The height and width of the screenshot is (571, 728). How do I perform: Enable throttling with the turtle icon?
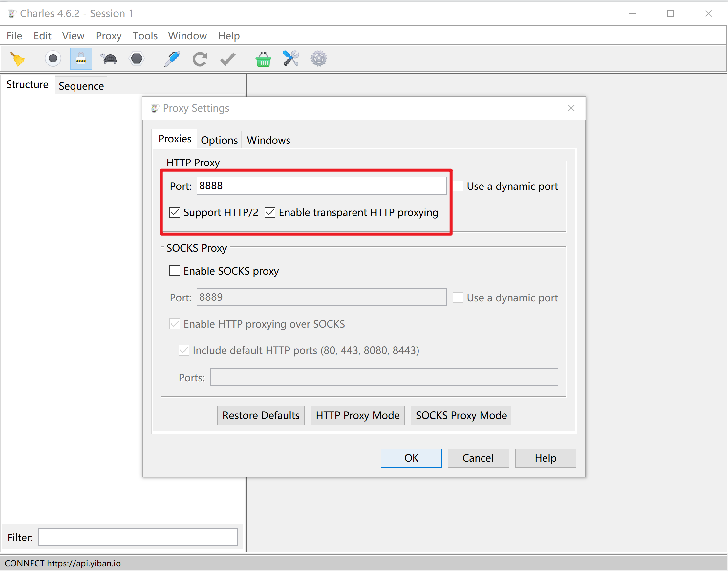point(109,59)
